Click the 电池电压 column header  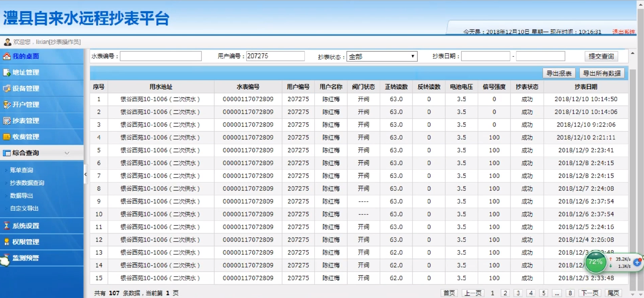462,87
